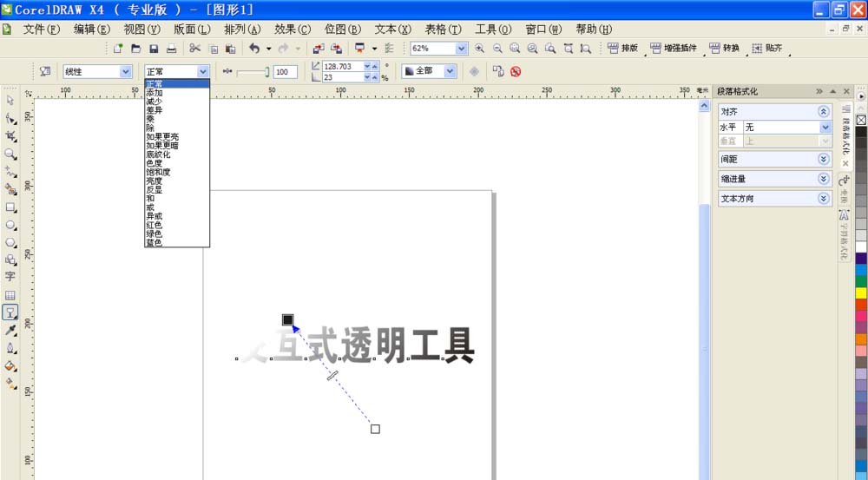Click the Open file folder icon
The height and width of the screenshot is (480, 868).
coord(135,49)
